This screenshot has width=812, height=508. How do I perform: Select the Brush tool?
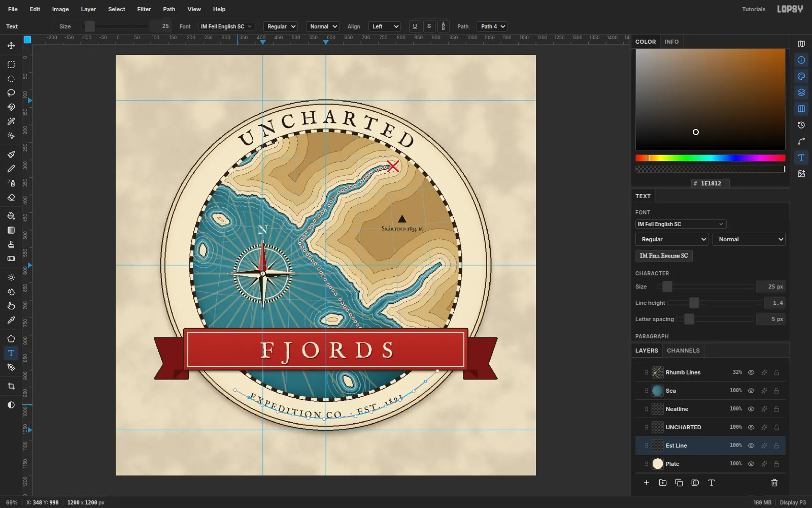coord(11,154)
